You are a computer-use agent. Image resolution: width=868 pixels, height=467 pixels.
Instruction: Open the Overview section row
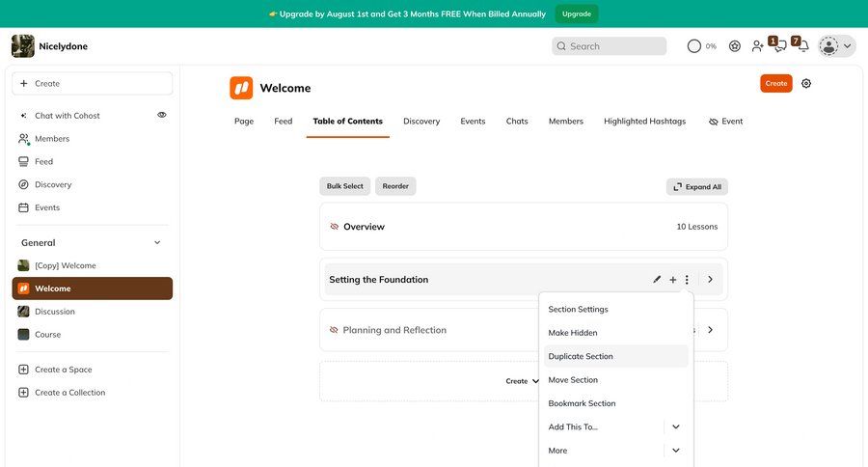coord(524,227)
